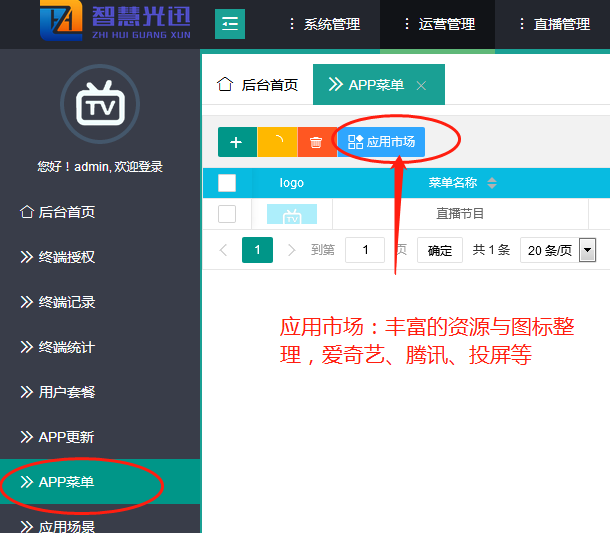Screen dimensions: 610x533
Task: Switch to the 后台首页 tab
Action: 258,85
